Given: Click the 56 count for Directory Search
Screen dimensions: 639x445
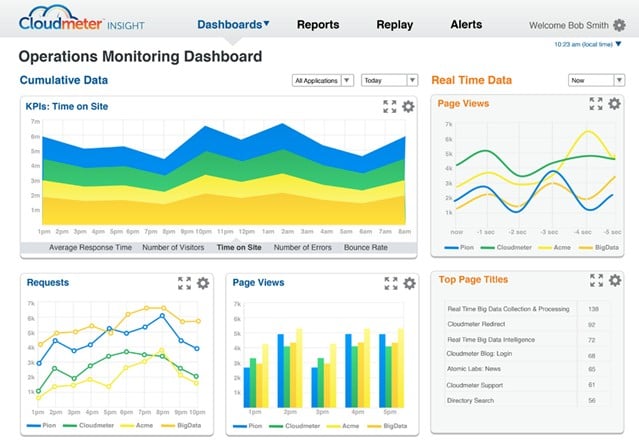Looking at the screenshot, I should coord(592,401).
